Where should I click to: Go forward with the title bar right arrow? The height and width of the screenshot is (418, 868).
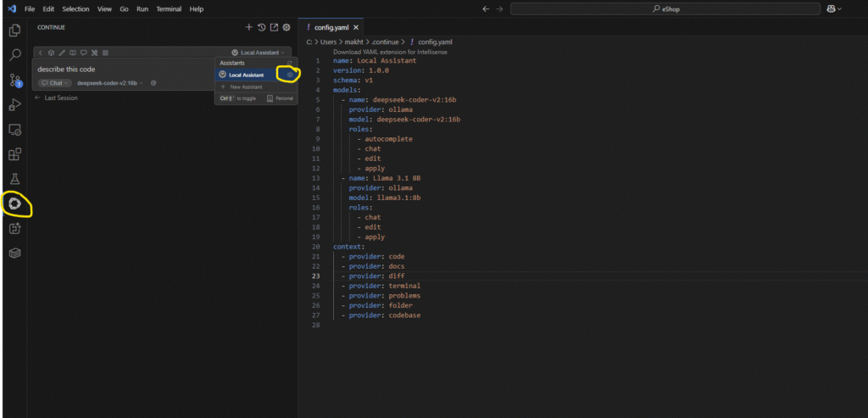pos(499,8)
